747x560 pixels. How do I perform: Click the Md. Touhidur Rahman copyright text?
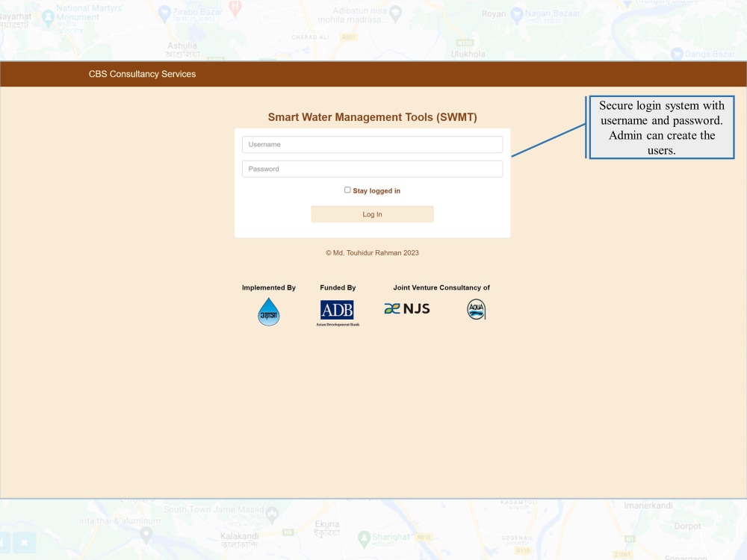(x=372, y=252)
